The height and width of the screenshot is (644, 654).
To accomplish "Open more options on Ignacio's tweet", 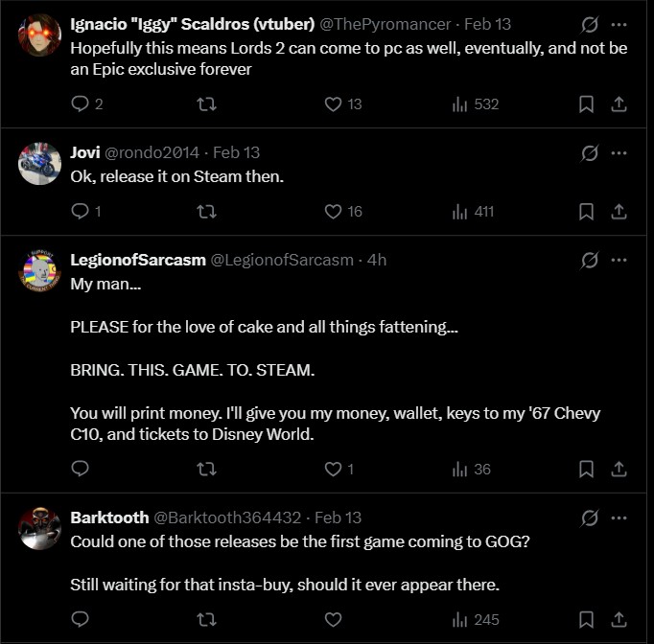I will (x=619, y=23).
